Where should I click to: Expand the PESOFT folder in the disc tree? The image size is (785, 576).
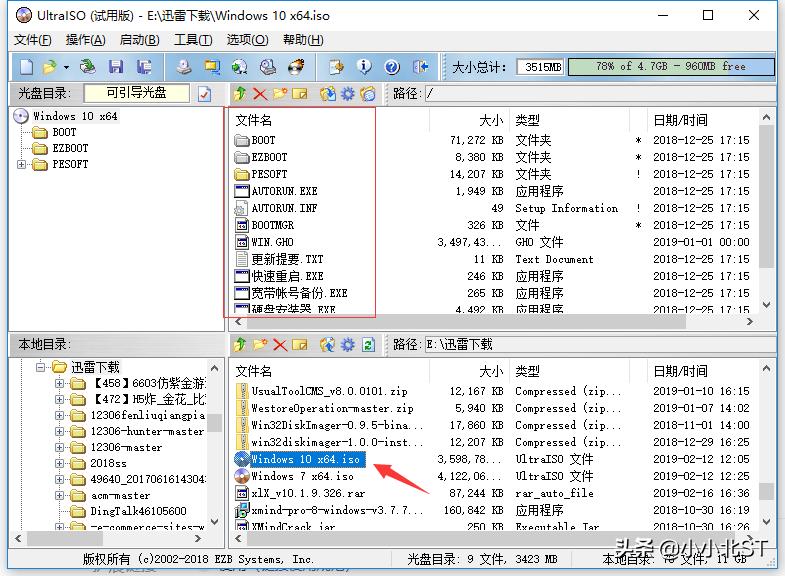pyautogui.click(x=22, y=164)
